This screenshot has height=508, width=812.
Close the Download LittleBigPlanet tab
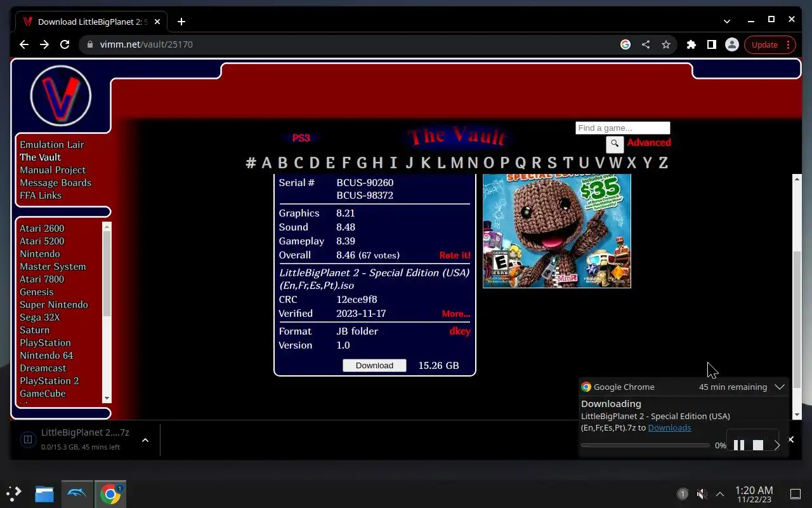[x=157, y=22]
